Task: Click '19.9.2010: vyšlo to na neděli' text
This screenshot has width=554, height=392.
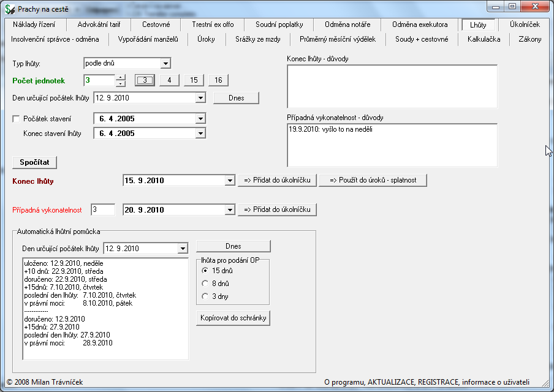Action: click(x=330, y=129)
